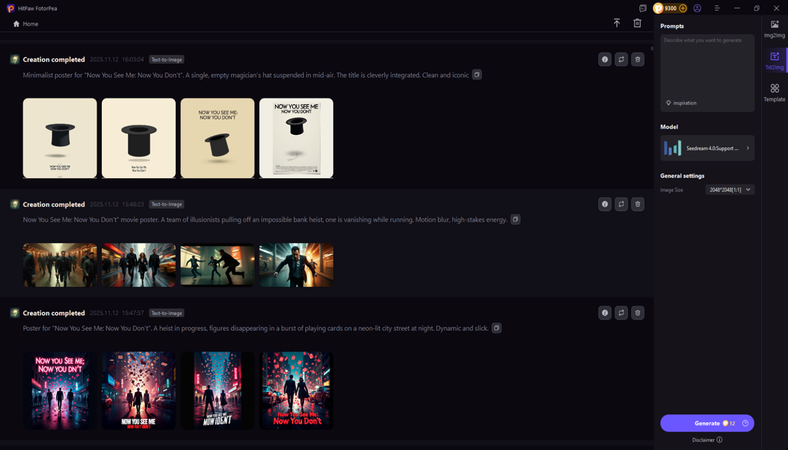Click the Text-to-Image tag on 15:48:23 entry

[166, 204]
